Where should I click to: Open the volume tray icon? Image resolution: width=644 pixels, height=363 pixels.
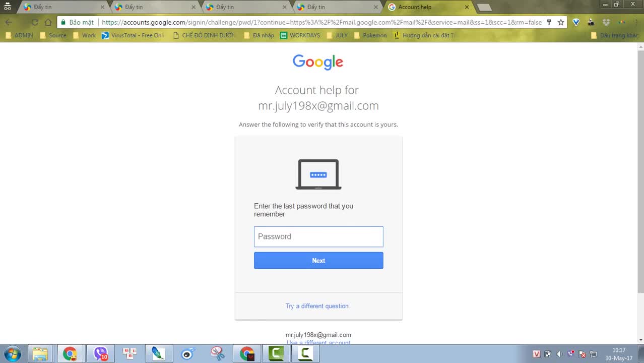559,354
